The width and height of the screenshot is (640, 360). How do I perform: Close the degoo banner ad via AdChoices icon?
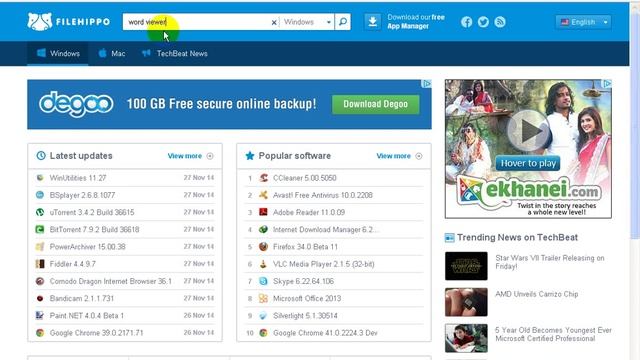coord(427,84)
